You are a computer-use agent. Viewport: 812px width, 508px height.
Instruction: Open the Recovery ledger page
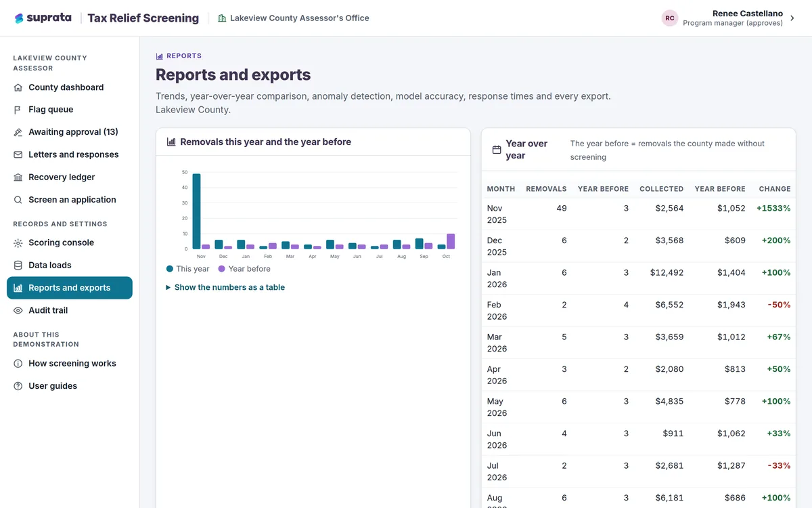[70, 177]
